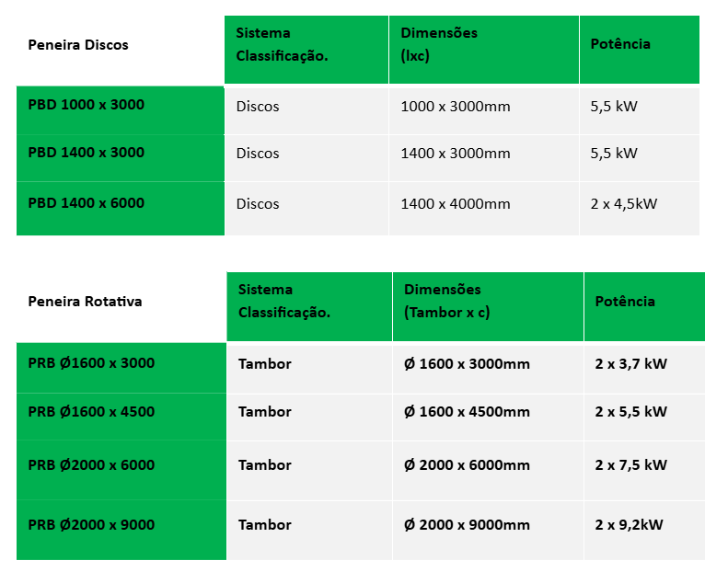Click the 1000 x 3000mm dimension cell
The image size is (728, 572).
tap(455, 107)
